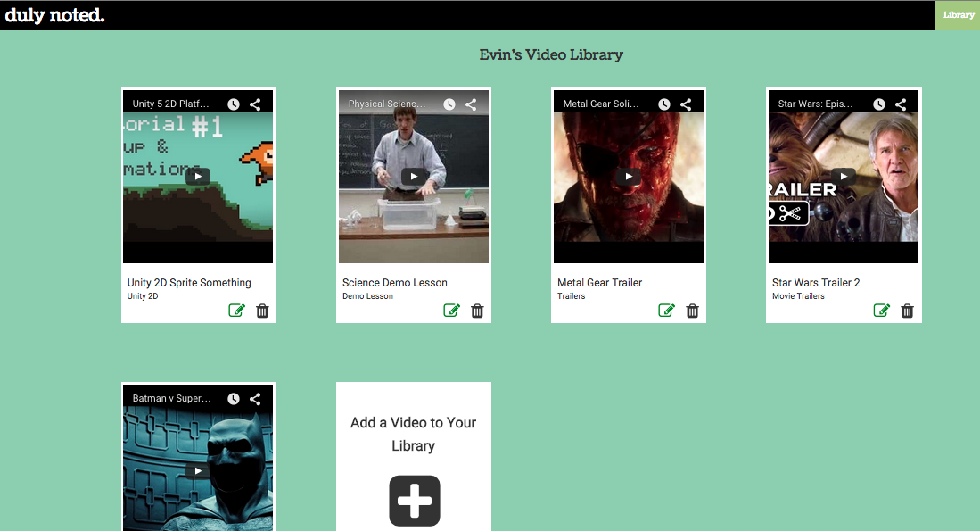Click the plus icon to add a video

point(415,501)
